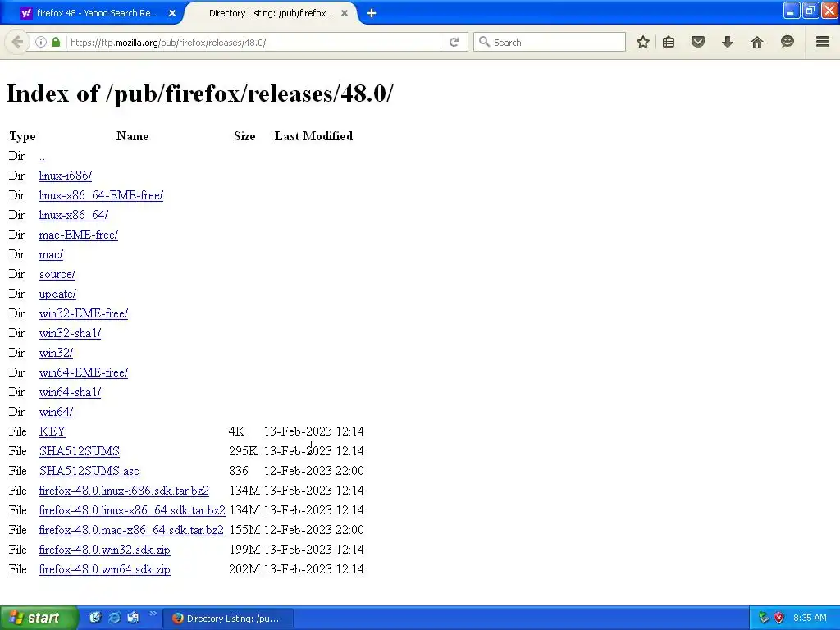Click '12-Feb-2023 22:00' on SHA512SUMS.asc row
840x630 pixels.
(x=314, y=471)
